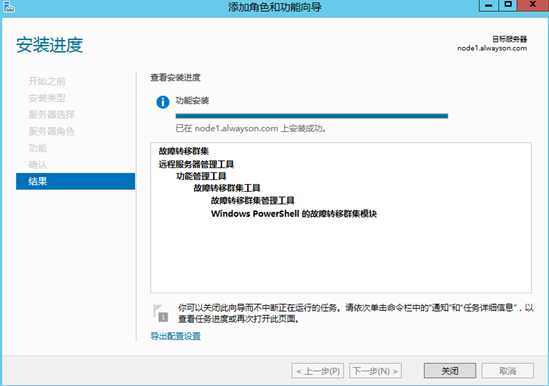
Task: Click the 功能管理工具 entry
Action: click(201, 176)
